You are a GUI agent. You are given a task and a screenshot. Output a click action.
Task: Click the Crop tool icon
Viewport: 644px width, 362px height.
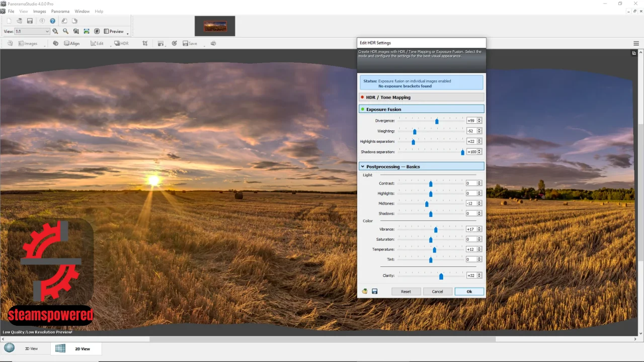tap(145, 43)
